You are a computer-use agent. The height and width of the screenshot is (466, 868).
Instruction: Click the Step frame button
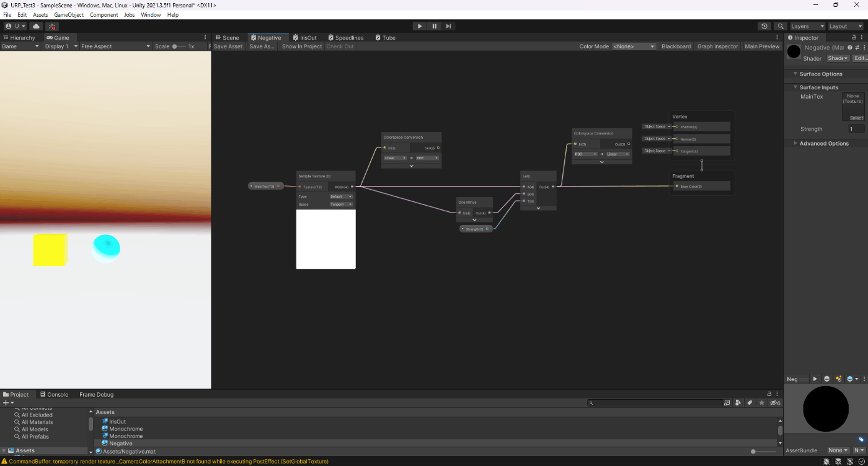point(448,27)
